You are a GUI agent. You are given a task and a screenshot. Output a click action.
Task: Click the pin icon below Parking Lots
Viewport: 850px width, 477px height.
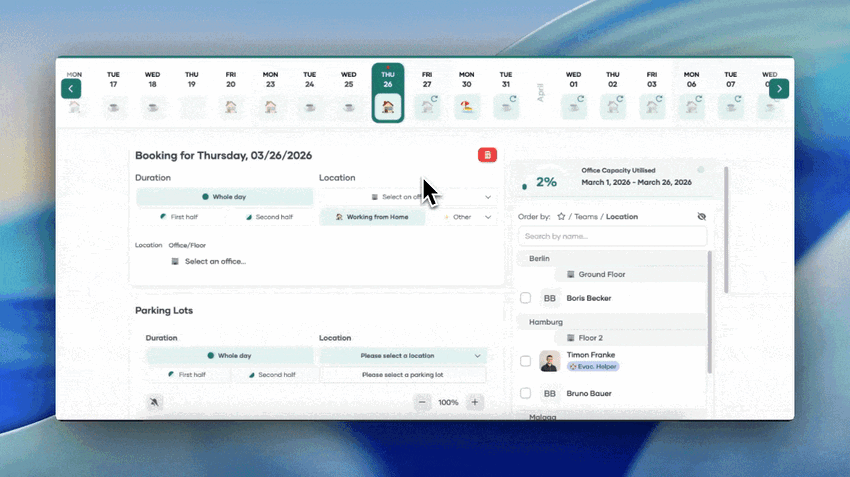155,402
